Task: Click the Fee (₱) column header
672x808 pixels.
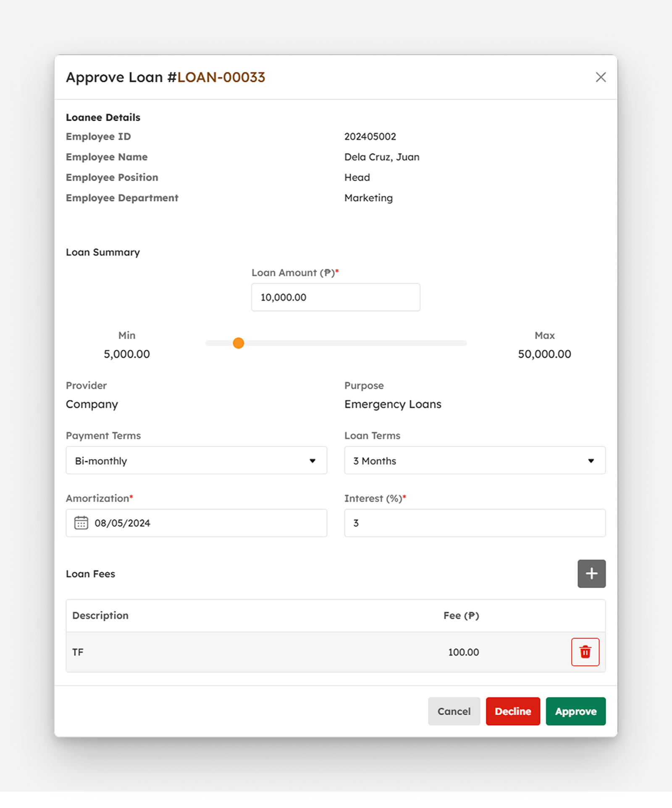Action: 461,616
